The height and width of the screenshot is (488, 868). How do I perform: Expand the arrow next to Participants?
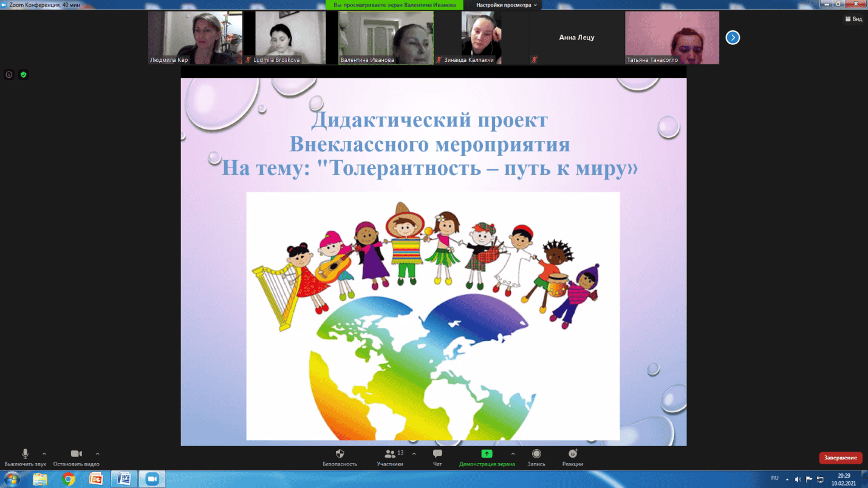pos(414,453)
